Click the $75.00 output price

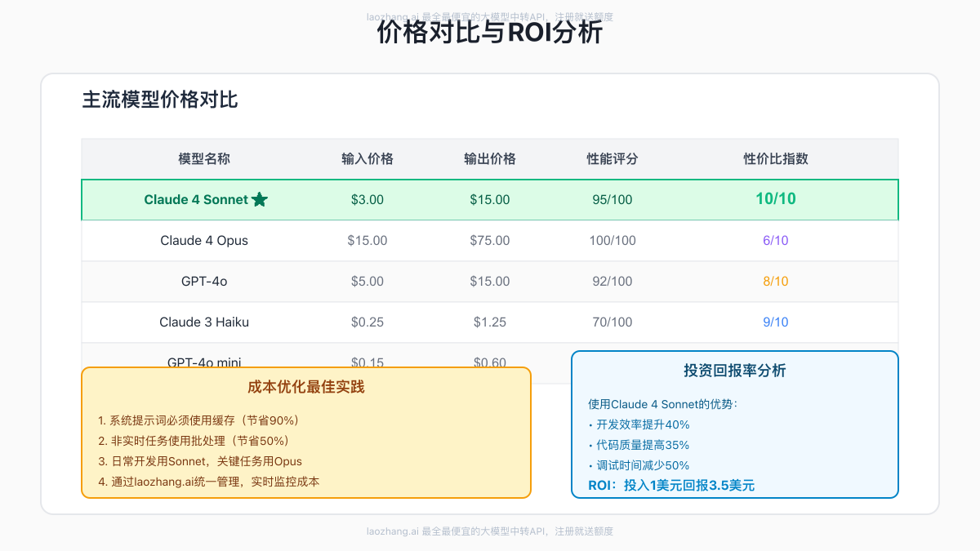click(490, 241)
